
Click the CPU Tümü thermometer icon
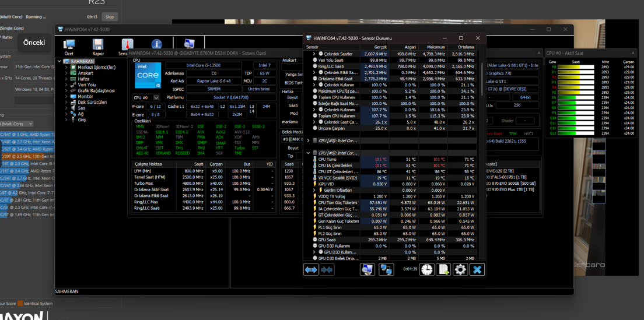[x=314, y=159]
